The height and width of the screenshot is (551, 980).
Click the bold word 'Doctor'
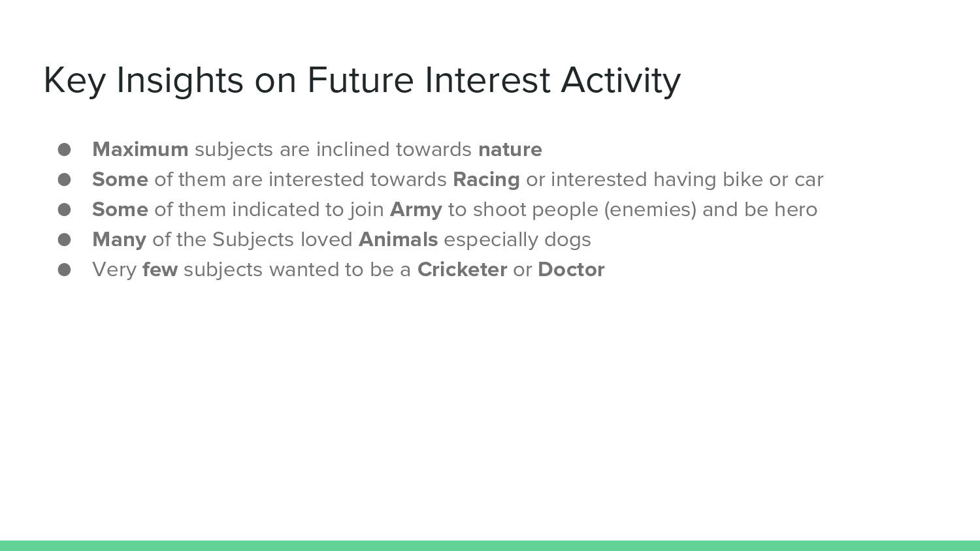[572, 270]
